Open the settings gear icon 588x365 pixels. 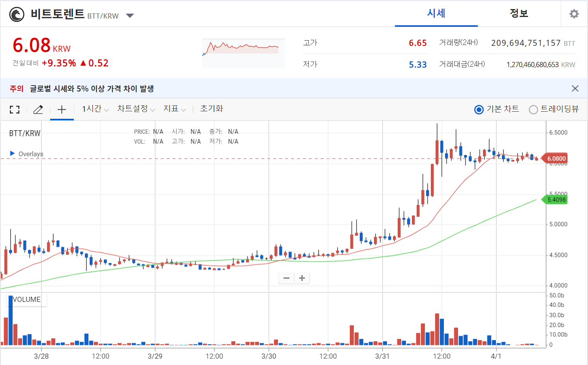(574, 14)
